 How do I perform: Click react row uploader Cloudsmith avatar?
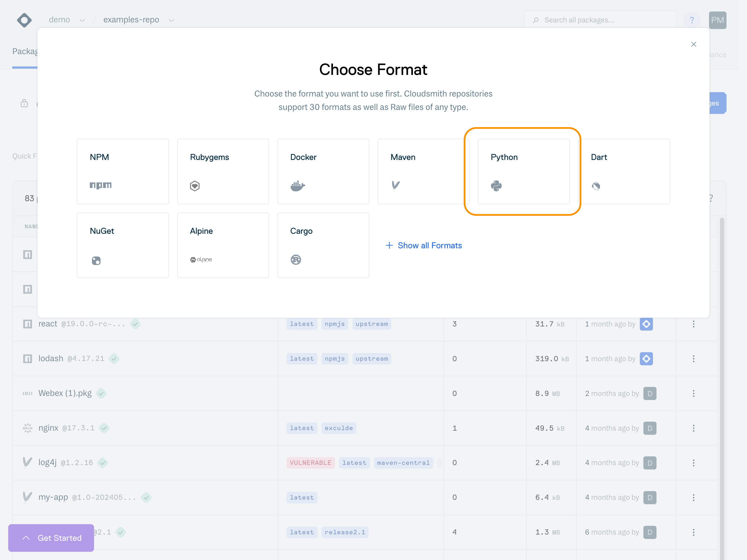pyautogui.click(x=646, y=324)
